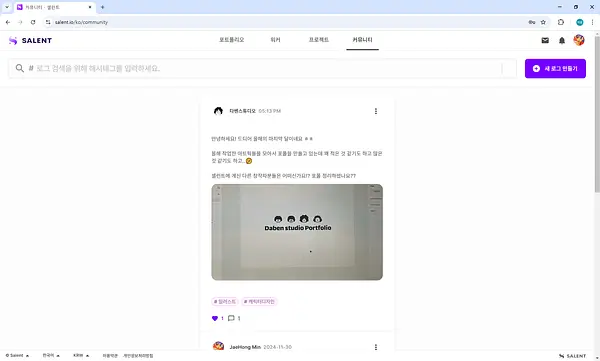Expand the KRW currency selector in the footer
This screenshot has width=600, height=361.
[x=81, y=356]
